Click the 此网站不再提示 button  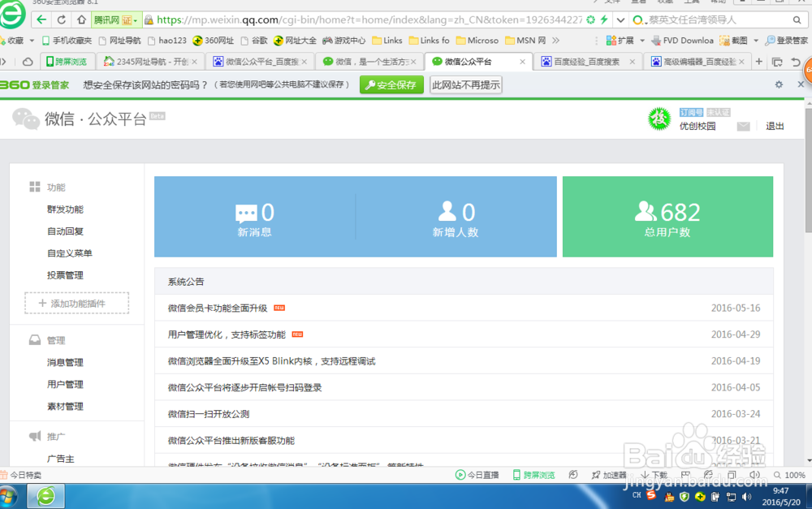466,85
